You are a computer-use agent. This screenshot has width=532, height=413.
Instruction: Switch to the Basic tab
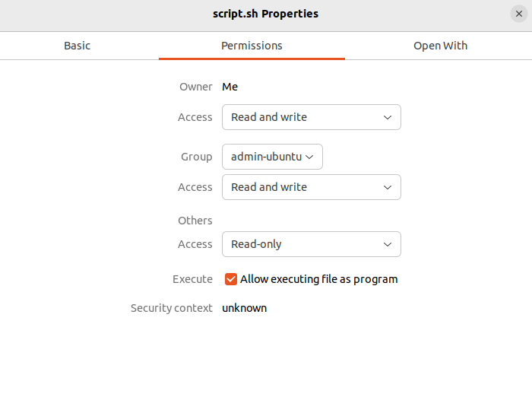coord(77,46)
